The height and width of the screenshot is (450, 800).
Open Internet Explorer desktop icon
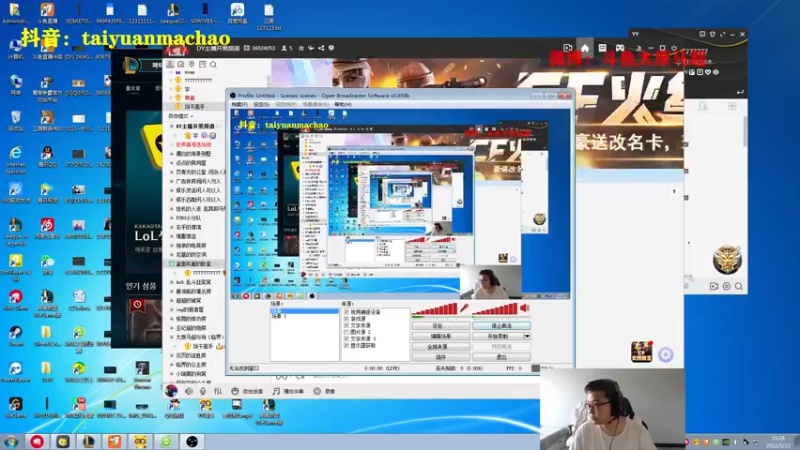tap(15, 159)
